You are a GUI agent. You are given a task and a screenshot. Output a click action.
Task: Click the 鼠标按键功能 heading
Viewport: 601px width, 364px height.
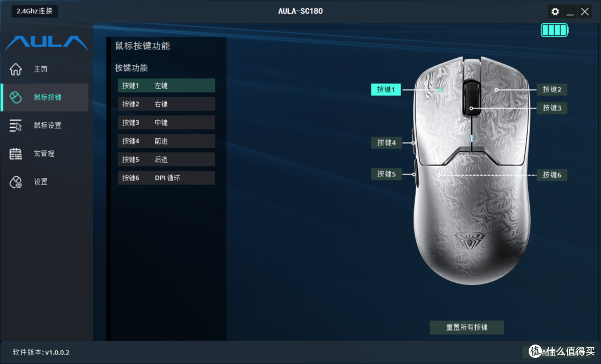(x=142, y=46)
